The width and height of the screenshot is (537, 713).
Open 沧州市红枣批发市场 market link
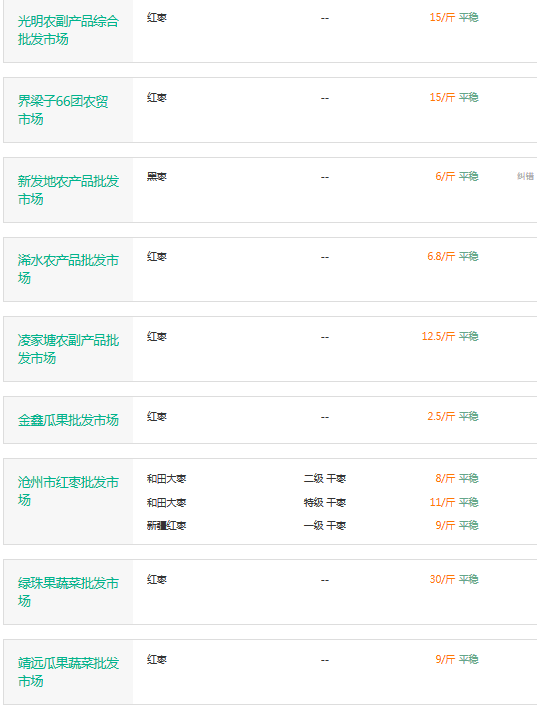click(68, 491)
